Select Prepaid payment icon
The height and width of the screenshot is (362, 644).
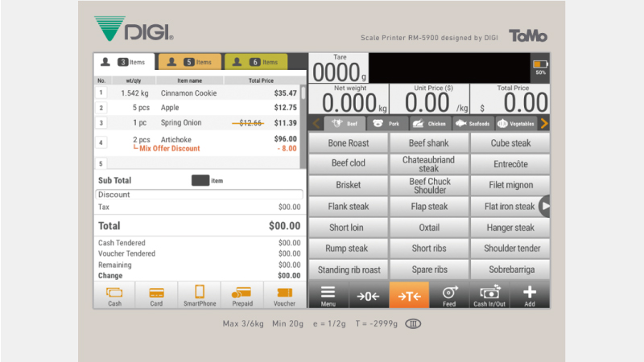[242, 295]
